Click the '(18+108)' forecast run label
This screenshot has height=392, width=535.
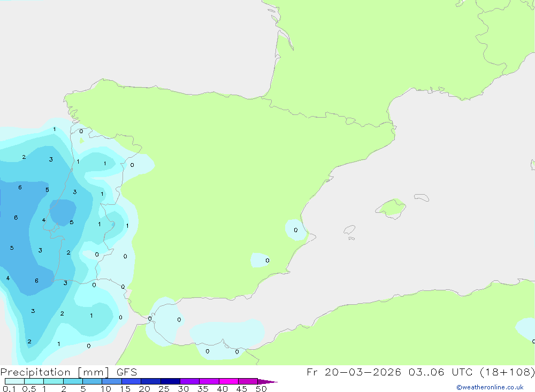[507, 372]
